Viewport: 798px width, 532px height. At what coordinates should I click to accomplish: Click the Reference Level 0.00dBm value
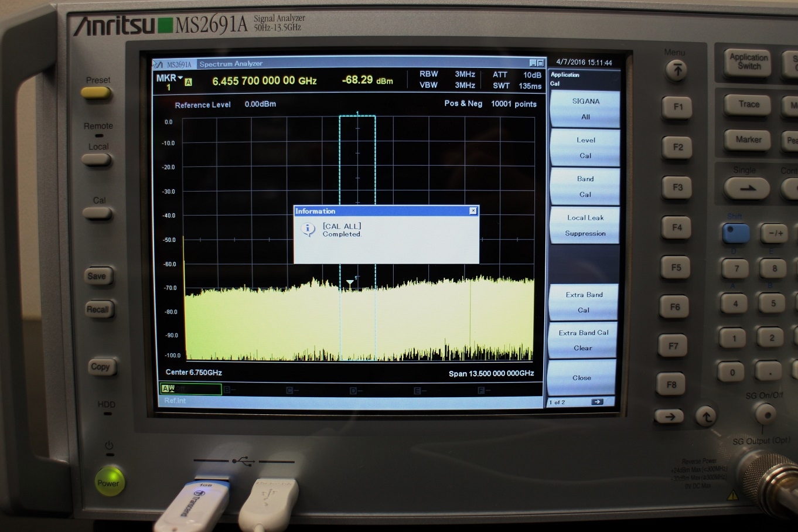click(x=260, y=104)
